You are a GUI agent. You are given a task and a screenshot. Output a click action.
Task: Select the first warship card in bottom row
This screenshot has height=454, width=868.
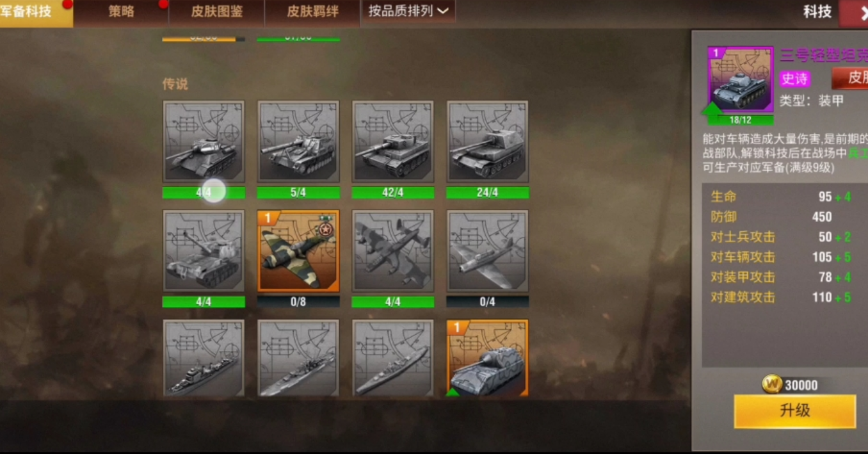(x=204, y=358)
